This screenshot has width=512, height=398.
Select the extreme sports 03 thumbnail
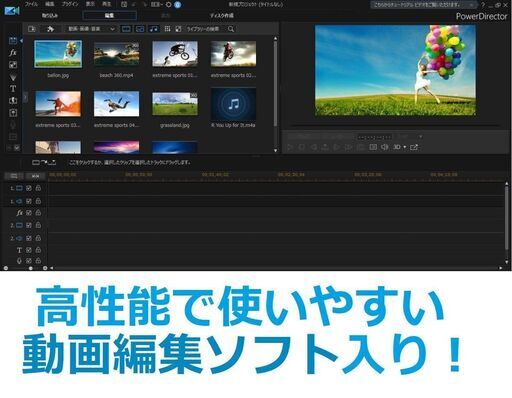click(58, 104)
